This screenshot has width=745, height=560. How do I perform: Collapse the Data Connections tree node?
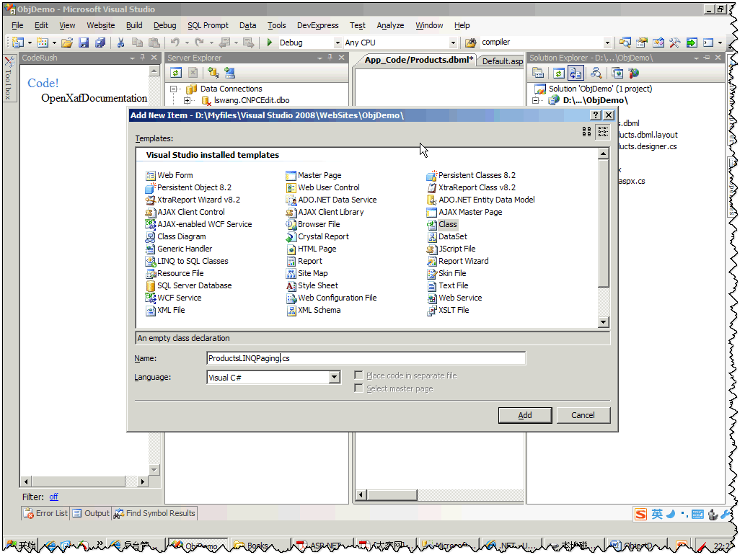coord(173,89)
